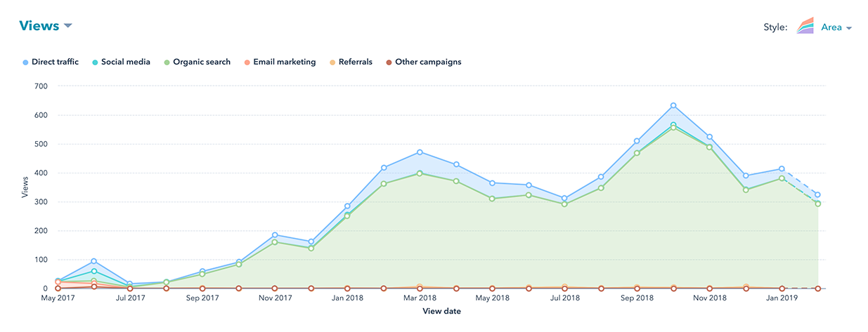Screen dimensions: 868x332
Task: Toggle Email marketing series in legend
Action: point(280,62)
